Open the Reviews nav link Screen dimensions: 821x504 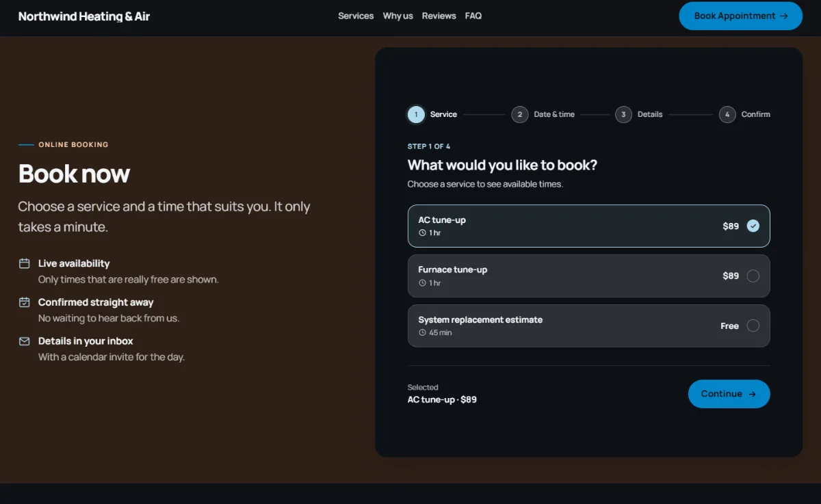(439, 16)
